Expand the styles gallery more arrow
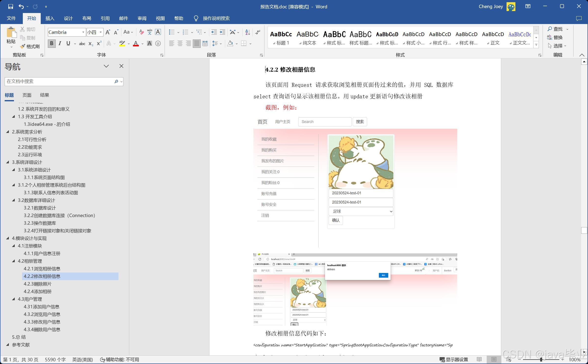The height and width of the screenshot is (364, 588). pos(536,45)
